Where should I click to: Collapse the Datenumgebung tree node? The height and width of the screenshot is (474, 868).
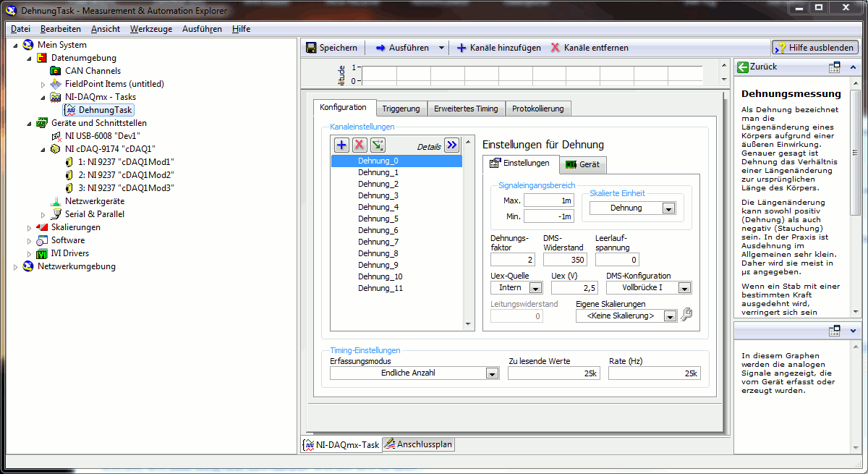[29, 58]
